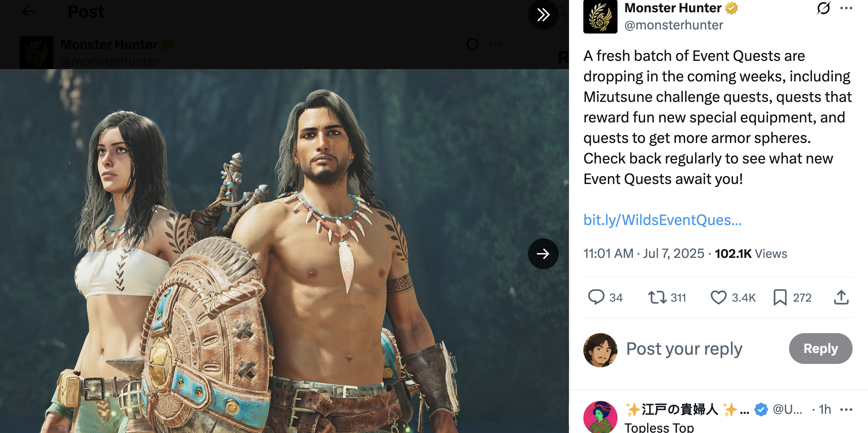Go to next image with arrow button
The width and height of the screenshot is (868, 433).
coord(543,254)
